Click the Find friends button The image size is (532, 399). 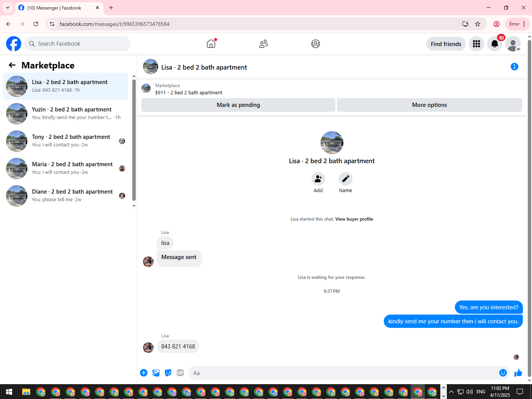coord(446,44)
